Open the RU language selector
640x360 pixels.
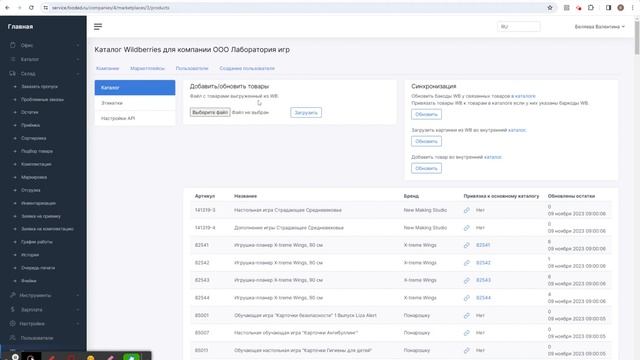pos(518,27)
